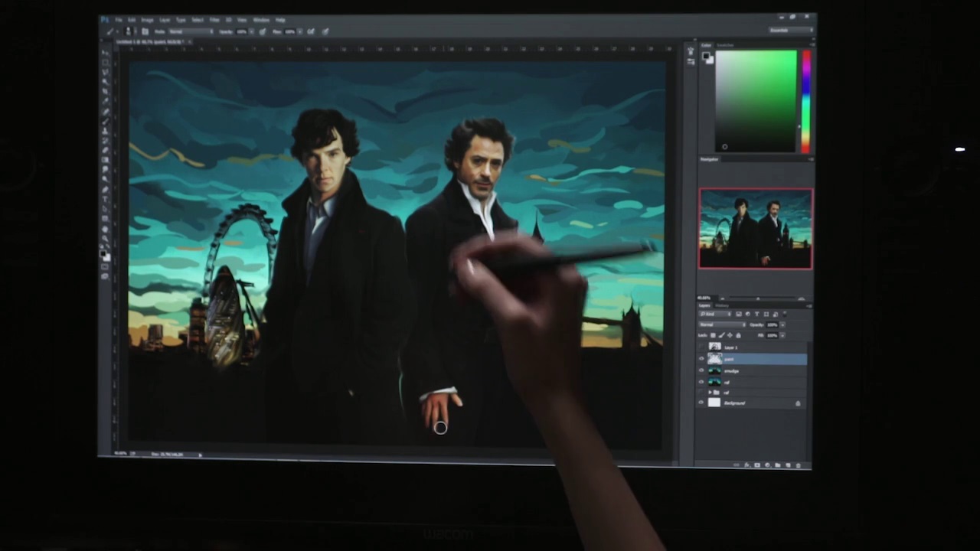This screenshot has width=980, height=551.
Task: Open the brush Mode dropdown
Action: click(x=191, y=31)
